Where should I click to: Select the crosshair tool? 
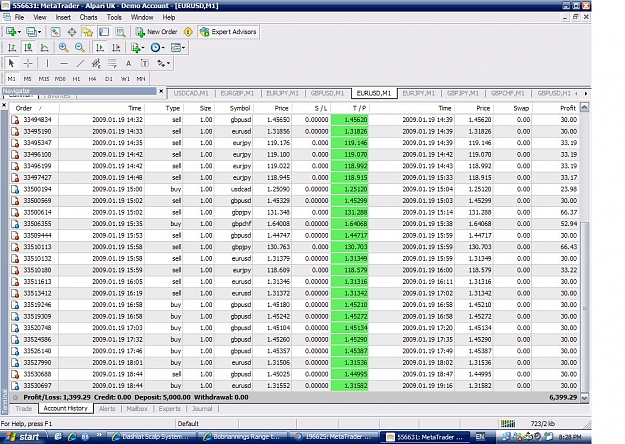click(x=28, y=63)
